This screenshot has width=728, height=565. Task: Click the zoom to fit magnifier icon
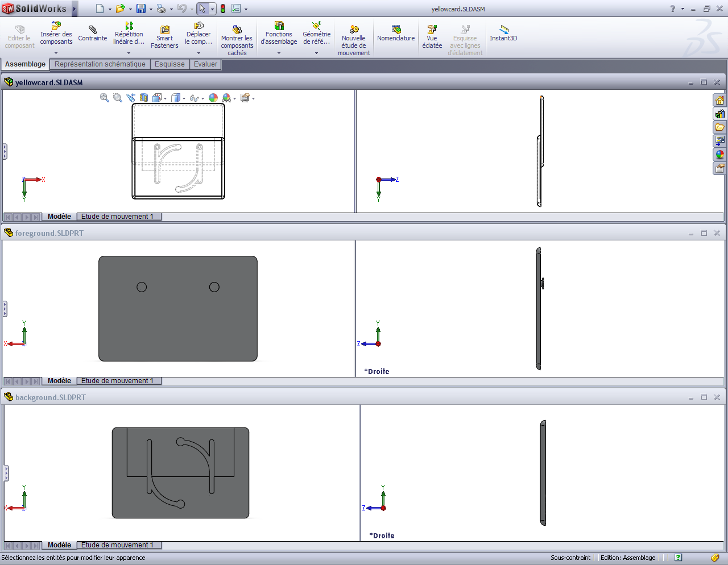(x=105, y=98)
